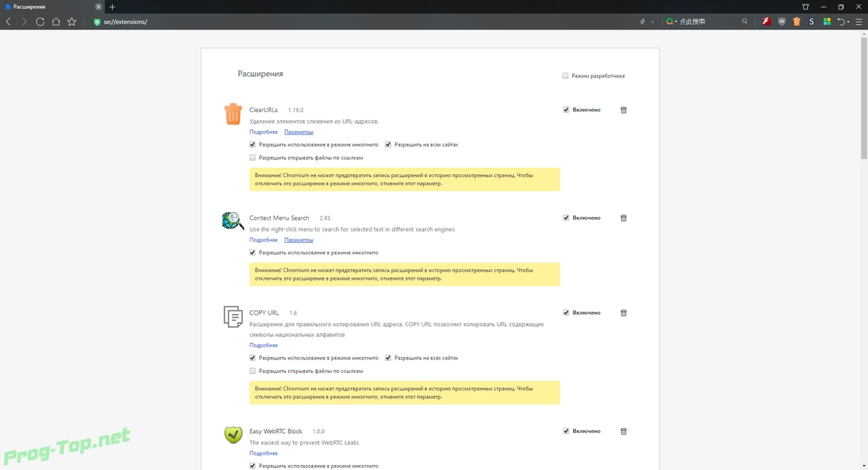
Task: Click Context Menu Search globe icon
Action: pos(233,221)
